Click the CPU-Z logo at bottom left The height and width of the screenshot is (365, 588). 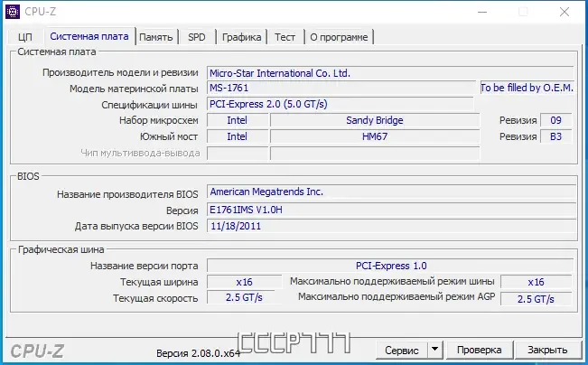(37, 351)
